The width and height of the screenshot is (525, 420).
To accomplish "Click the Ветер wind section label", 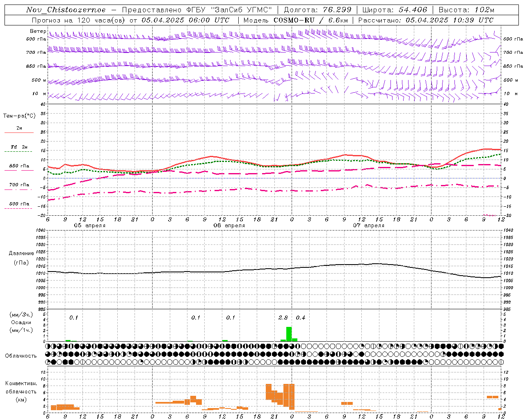I will pos(38,31).
